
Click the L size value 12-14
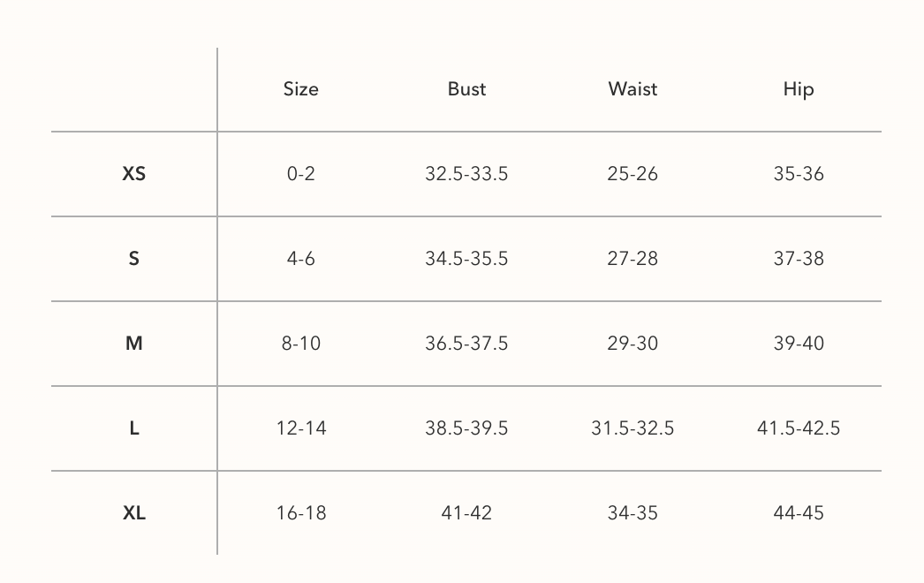click(x=300, y=428)
